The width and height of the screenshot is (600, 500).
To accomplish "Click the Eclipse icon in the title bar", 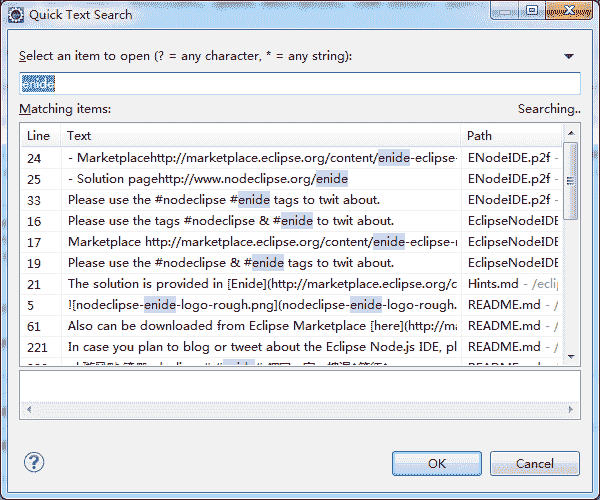I will (16, 15).
